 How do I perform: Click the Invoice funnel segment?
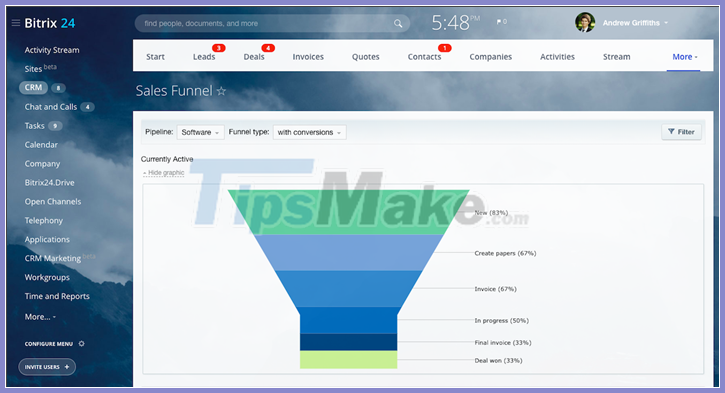(x=349, y=289)
